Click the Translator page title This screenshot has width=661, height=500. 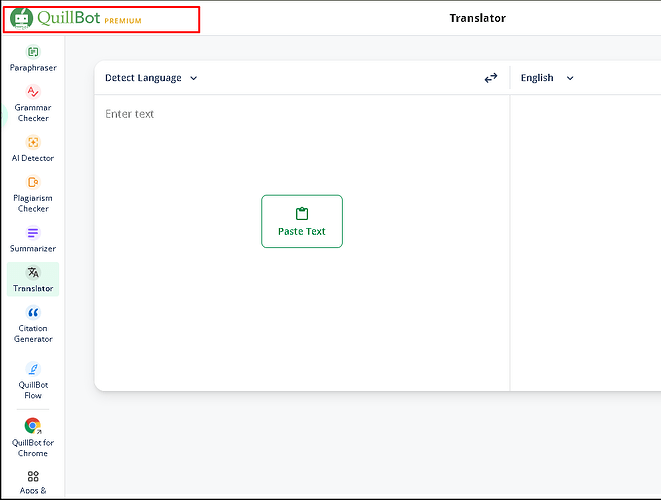[x=478, y=18]
